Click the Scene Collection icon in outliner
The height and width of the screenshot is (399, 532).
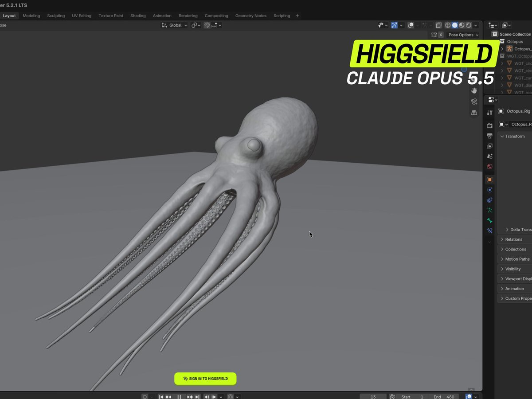(495, 34)
